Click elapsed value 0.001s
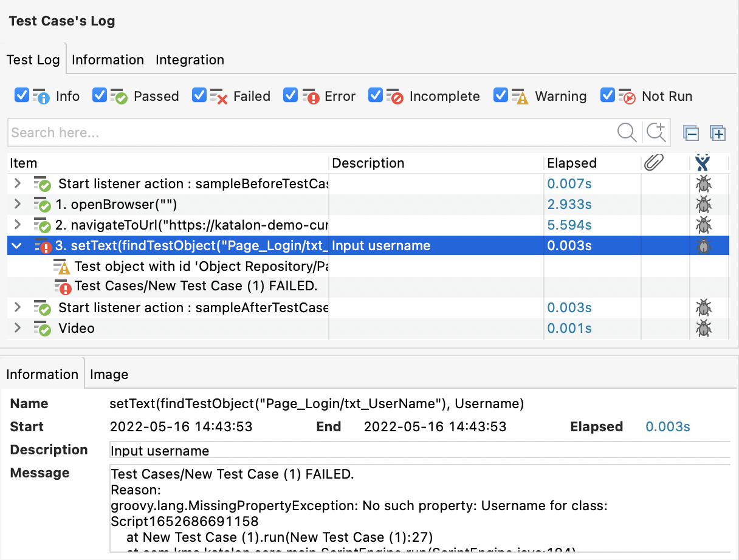 (x=569, y=328)
